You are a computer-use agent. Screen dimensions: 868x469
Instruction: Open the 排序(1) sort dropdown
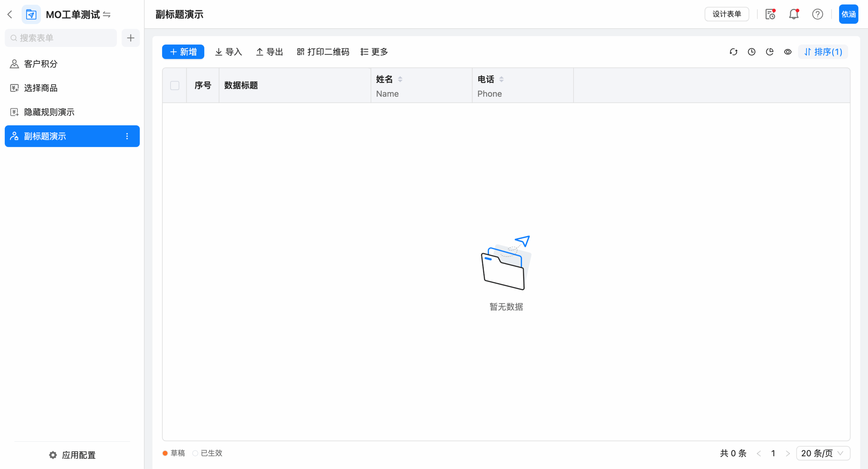click(823, 52)
